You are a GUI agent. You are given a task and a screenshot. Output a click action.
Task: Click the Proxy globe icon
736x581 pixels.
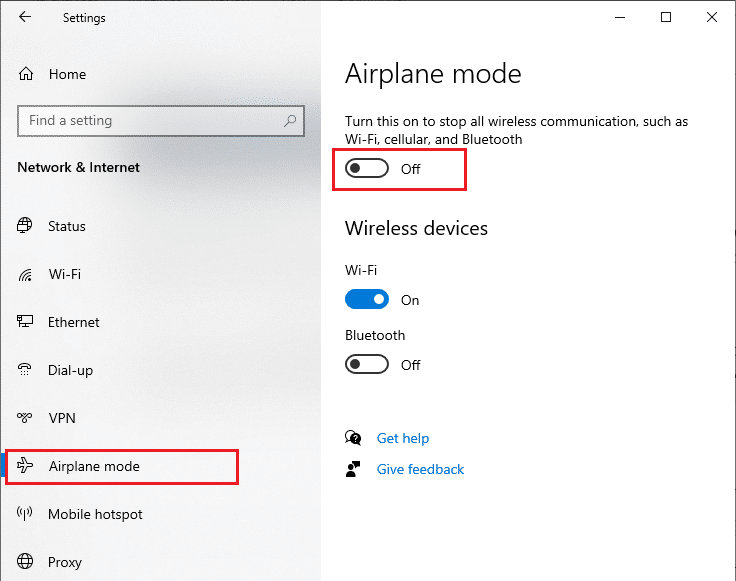(x=25, y=561)
